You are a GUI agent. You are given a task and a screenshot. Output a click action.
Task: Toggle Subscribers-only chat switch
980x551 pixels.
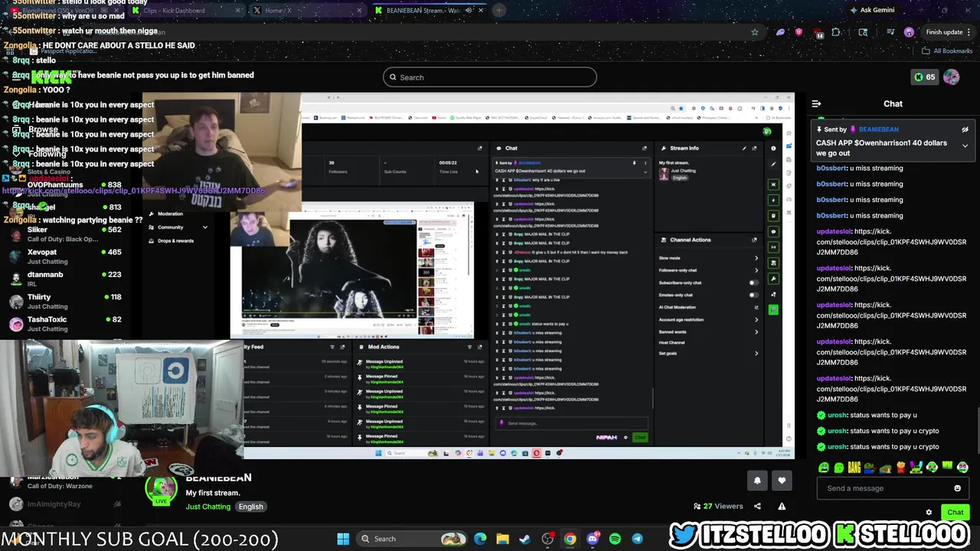[754, 282]
